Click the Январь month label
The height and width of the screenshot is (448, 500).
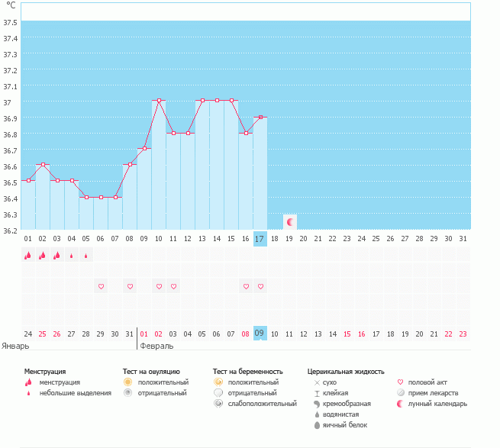tap(15, 345)
